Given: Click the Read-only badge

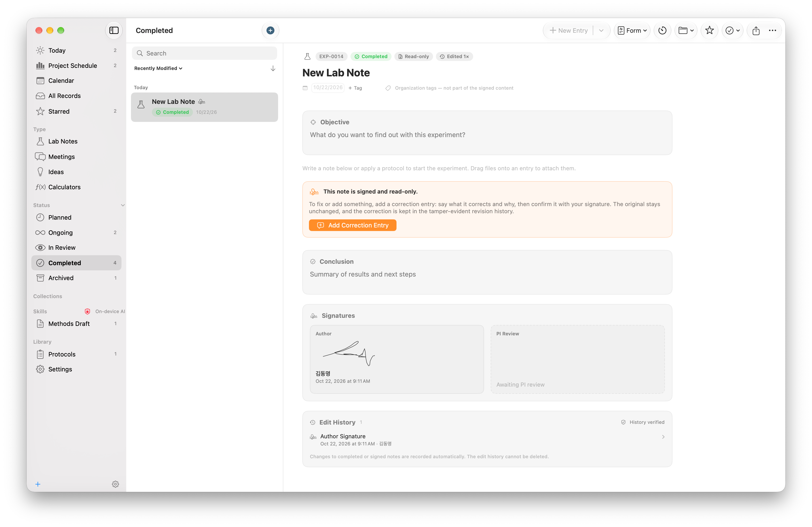Looking at the screenshot, I should [x=414, y=56].
